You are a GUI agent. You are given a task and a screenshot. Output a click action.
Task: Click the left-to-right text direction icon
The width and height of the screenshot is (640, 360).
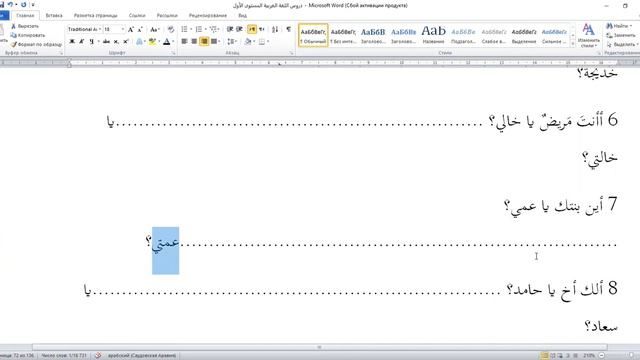[x=262, y=29]
